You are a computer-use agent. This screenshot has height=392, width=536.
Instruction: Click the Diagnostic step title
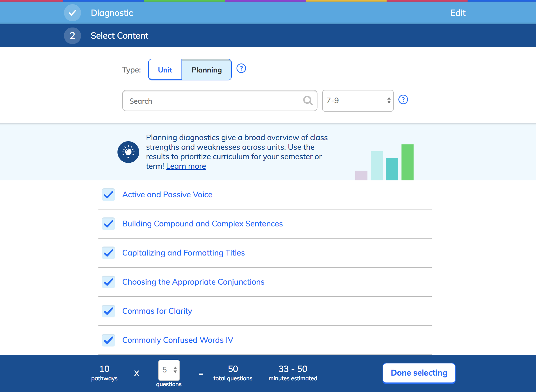tap(112, 13)
